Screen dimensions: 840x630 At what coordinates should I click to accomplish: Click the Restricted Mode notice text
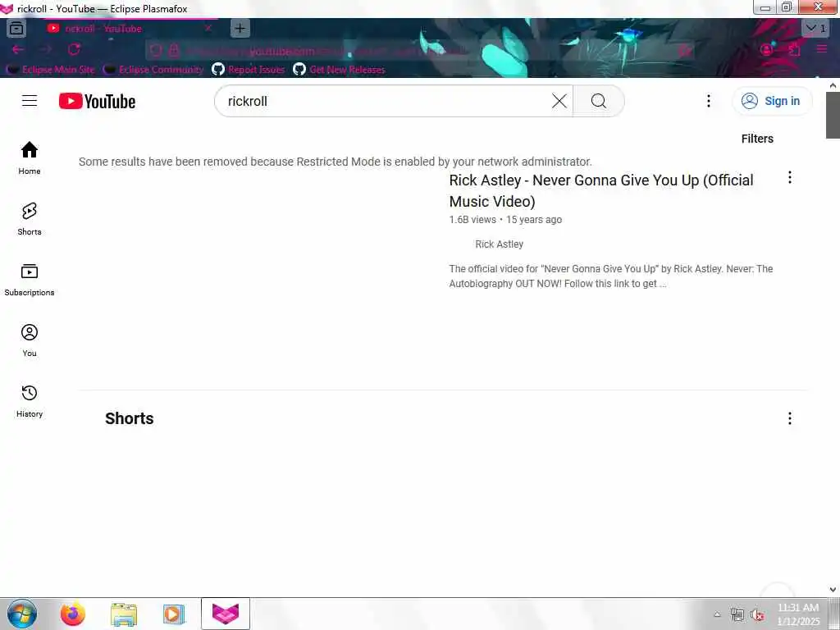click(x=336, y=162)
